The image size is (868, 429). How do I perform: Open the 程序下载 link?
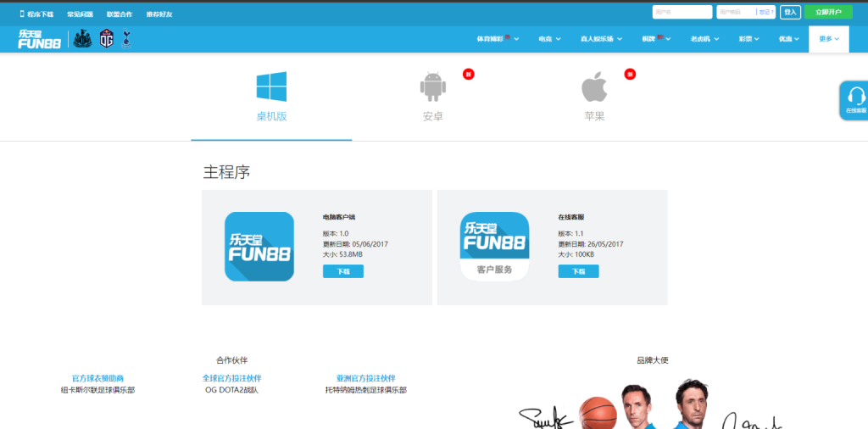click(40, 14)
